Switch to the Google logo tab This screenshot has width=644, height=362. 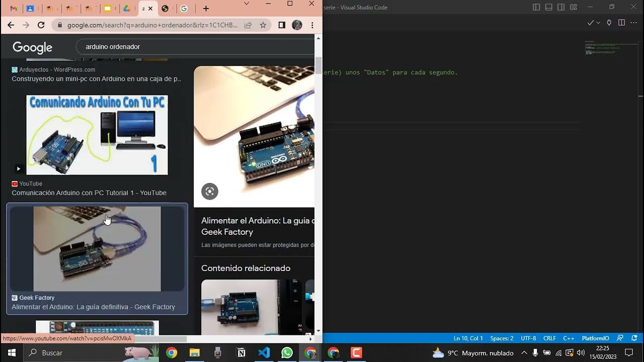[184, 9]
